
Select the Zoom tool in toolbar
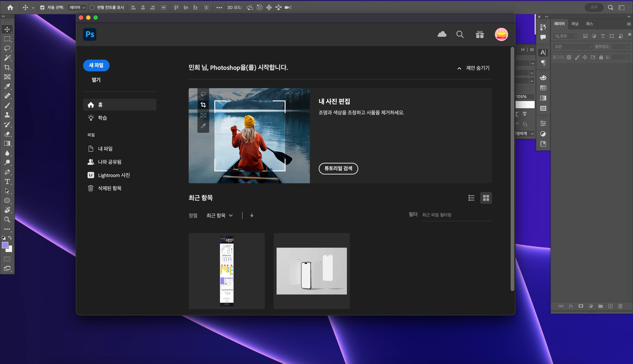point(7,219)
